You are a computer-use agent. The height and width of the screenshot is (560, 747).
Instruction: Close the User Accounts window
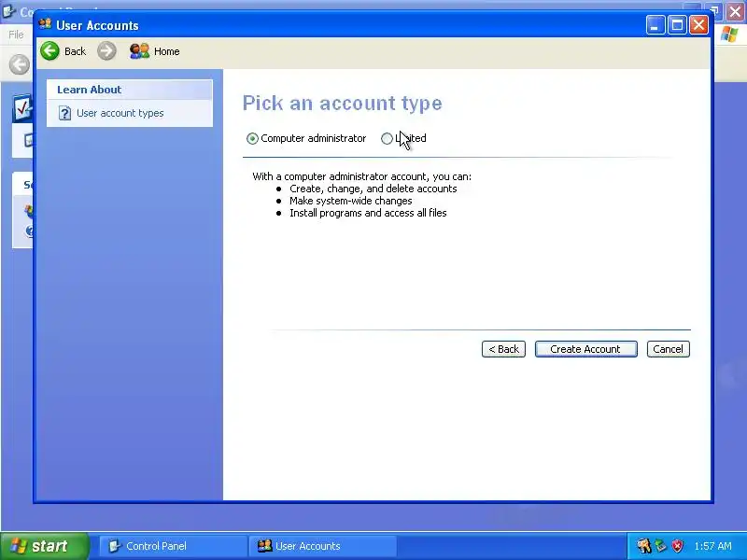point(698,25)
